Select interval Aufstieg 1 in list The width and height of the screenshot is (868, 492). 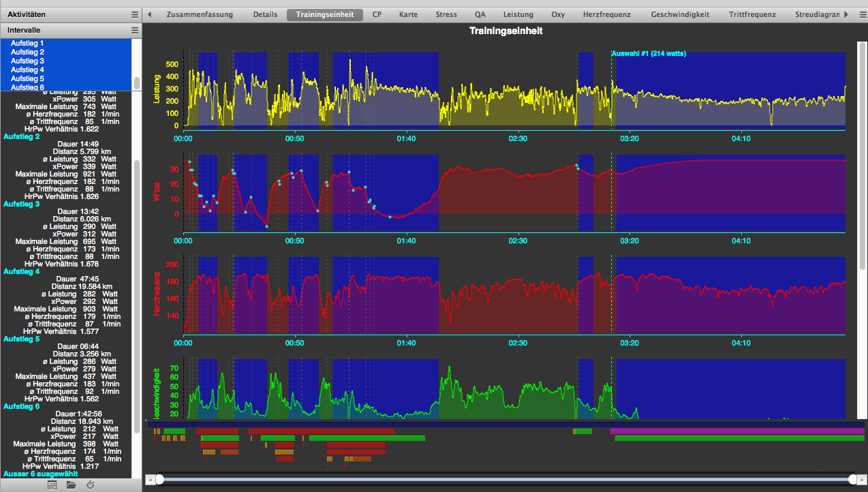coord(67,43)
